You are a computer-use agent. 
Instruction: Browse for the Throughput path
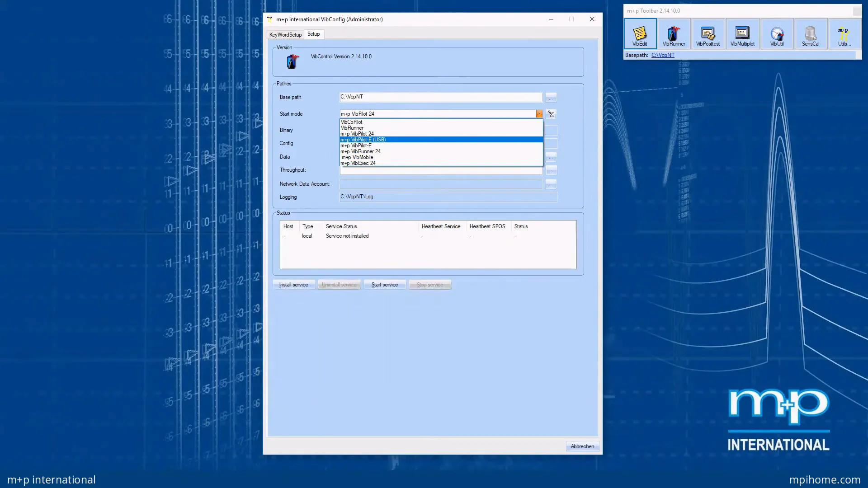click(x=551, y=170)
